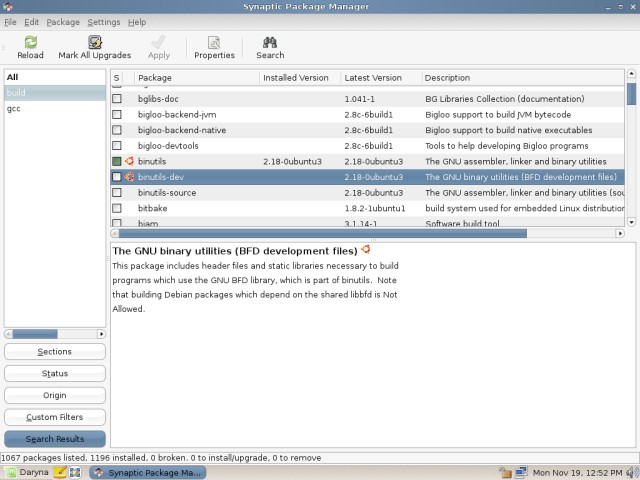This screenshot has width=640, height=480.
Task: Click the filter list scroll-right arrow
Action: tap(101, 334)
